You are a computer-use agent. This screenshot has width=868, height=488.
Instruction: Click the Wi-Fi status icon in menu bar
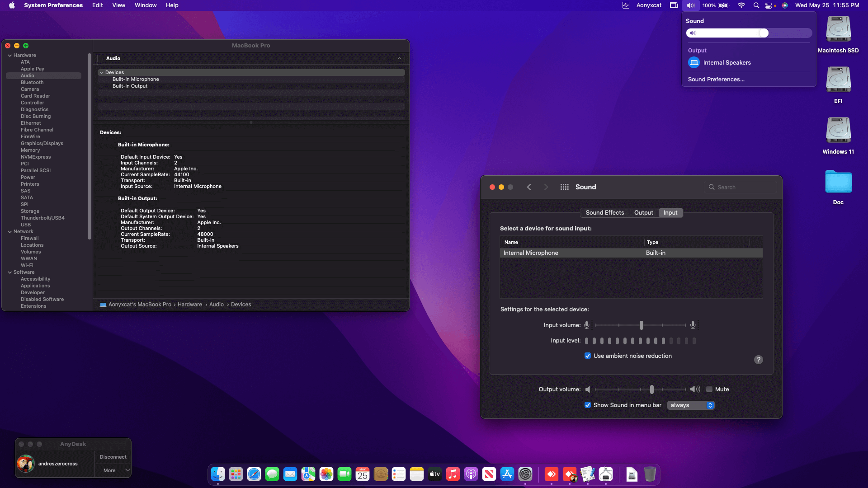pos(741,5)
